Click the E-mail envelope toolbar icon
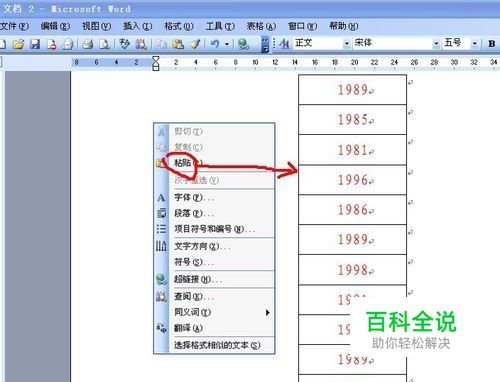This screenshot has height=382, width=500. [x=68, y=44]
